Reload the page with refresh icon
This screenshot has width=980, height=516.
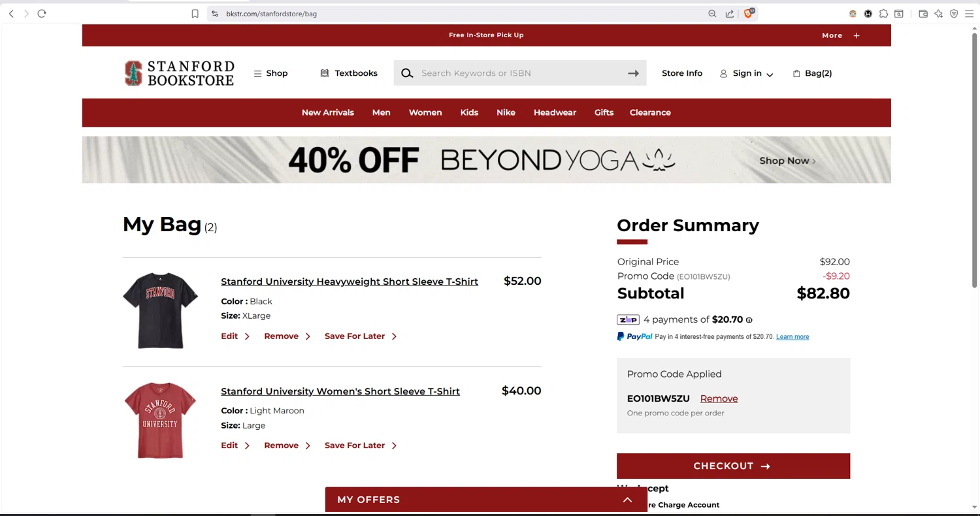tap(42, 14)
